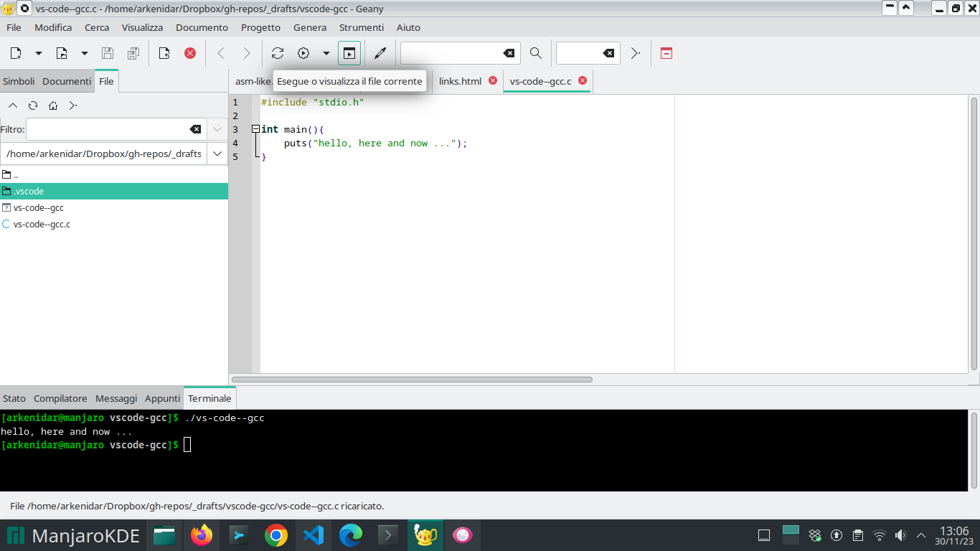Switch to the Stato bottom tab
This screenshot has width=980, height=551.
point(14,398)
